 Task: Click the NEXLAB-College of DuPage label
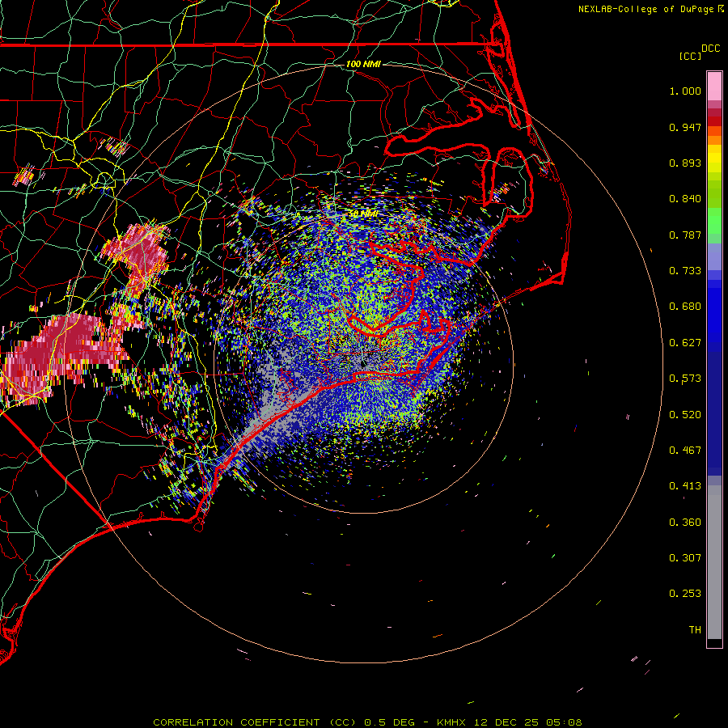(645, 9)
